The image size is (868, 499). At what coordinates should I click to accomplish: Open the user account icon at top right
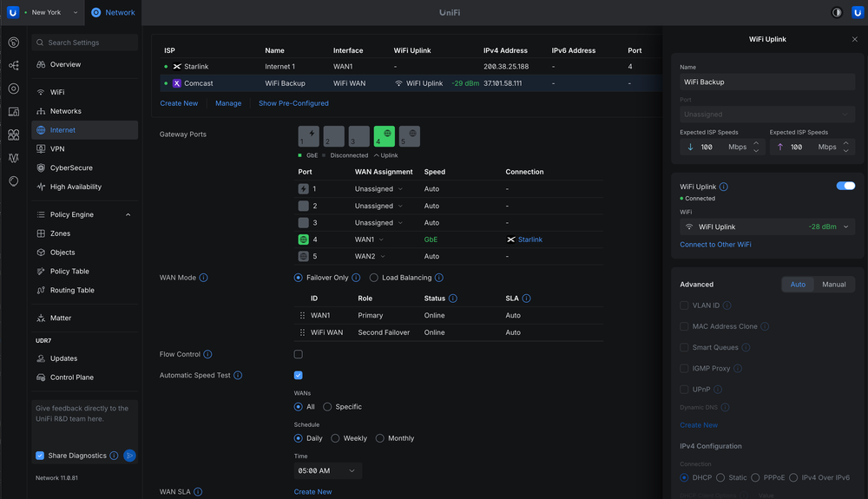pyautogui.click(x=857, y=12)
